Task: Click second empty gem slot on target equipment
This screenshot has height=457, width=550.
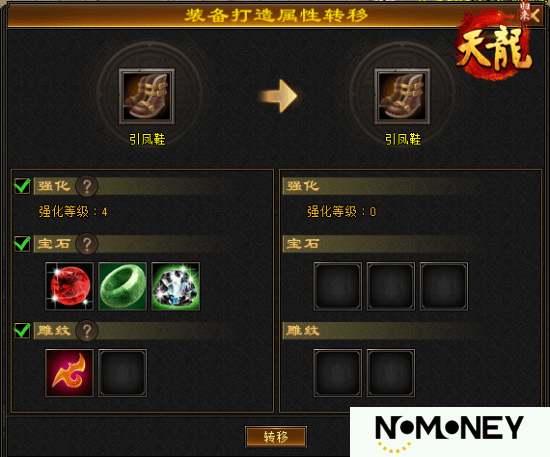Action: tap(391, 286)
